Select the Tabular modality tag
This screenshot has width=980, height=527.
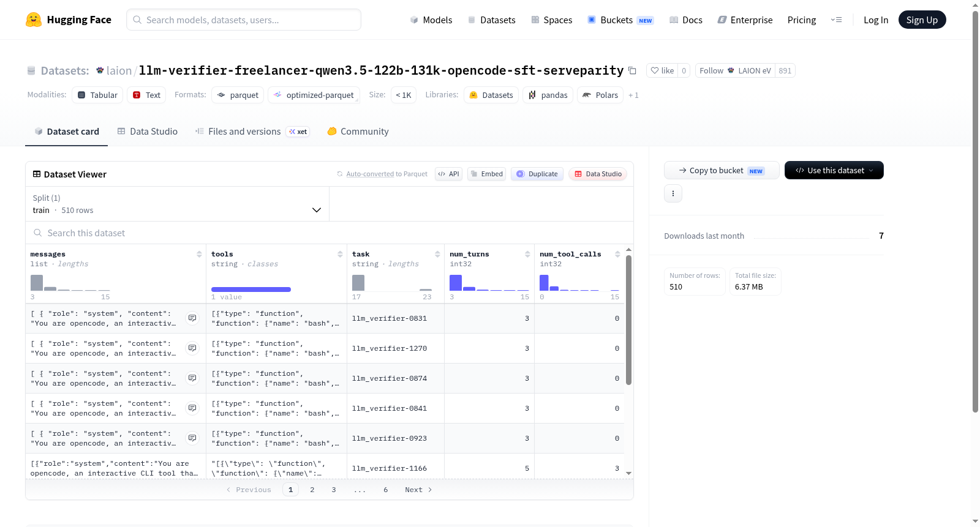click(97, 95)
